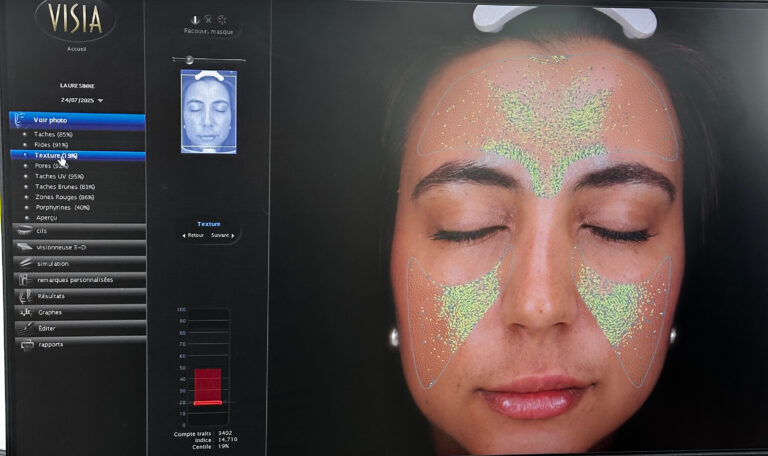The height and width of the screenshot is (456, 768).
Task: Select the Taches UV (95%) analysis
Action: pyautogui.click(x=59, y=176)
